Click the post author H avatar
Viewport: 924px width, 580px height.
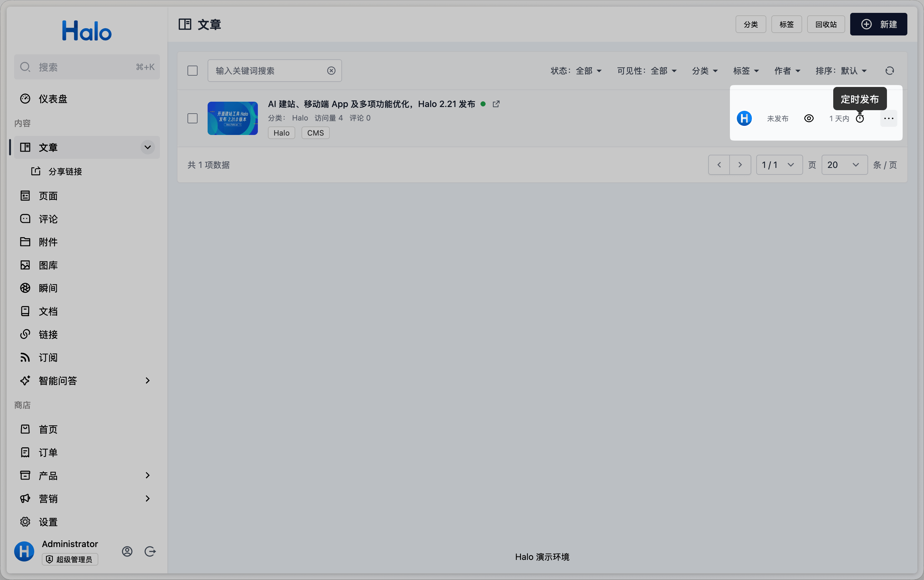(x=744, y=118)
